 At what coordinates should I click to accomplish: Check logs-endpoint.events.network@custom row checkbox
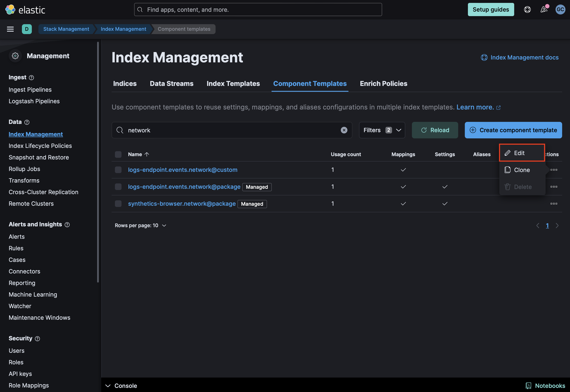coord(118,170)
